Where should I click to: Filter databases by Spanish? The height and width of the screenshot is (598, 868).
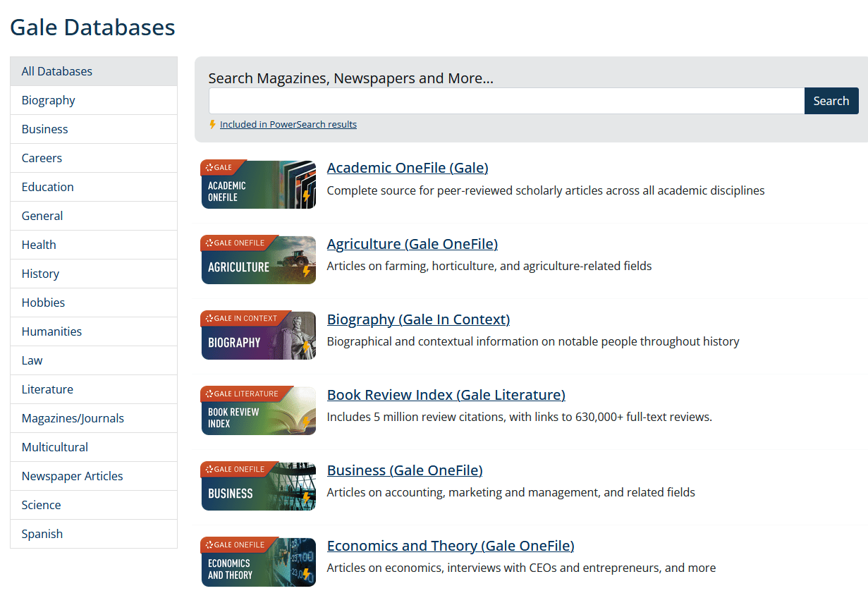coord(94,534)
